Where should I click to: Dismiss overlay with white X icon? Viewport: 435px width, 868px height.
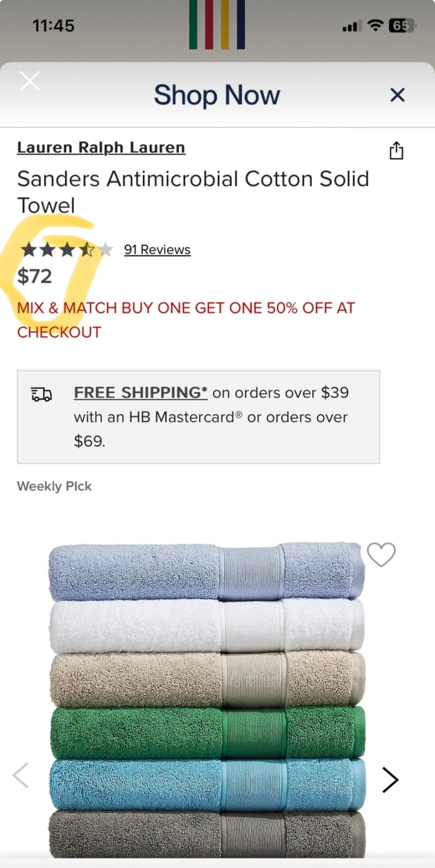coord(30,81)
